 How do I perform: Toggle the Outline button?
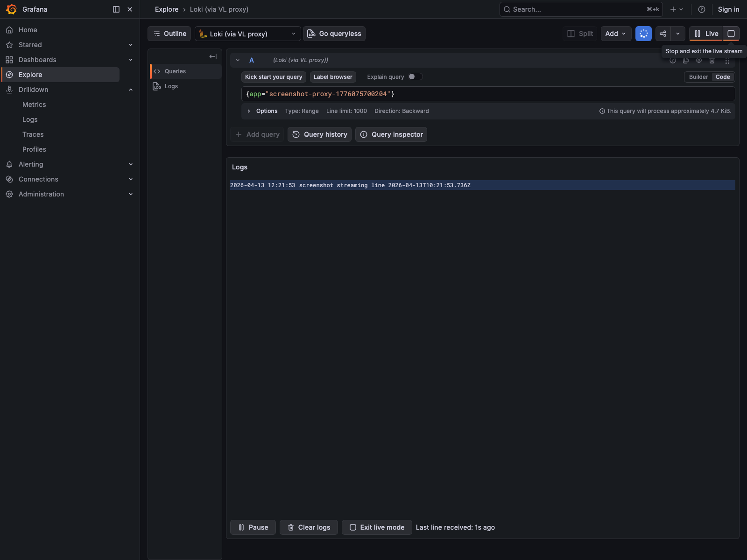coord(169,34)
